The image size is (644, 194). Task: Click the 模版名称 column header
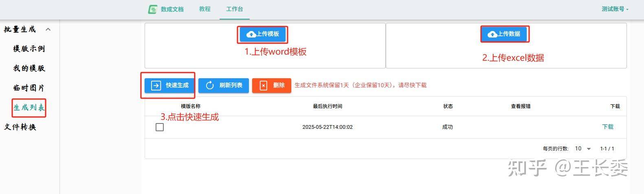coord(191,106)
